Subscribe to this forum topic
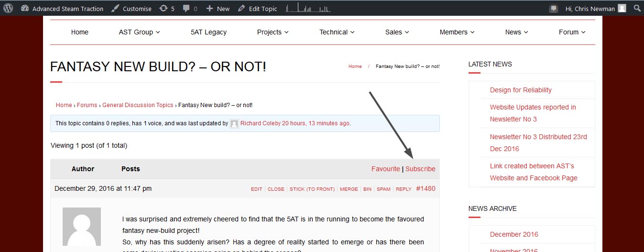644x252 pixels. 420,169
